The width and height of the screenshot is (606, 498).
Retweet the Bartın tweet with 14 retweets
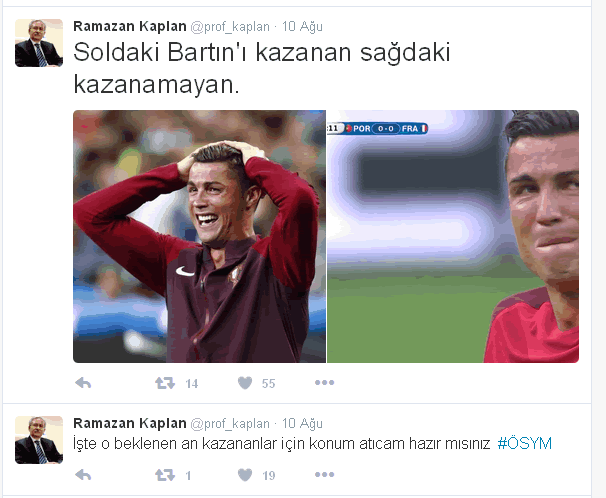[x=165, y=383]
